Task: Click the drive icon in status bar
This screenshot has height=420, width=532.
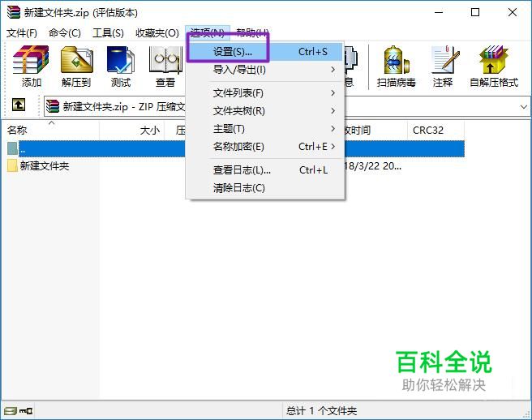Action: click(x=11, y=411)
